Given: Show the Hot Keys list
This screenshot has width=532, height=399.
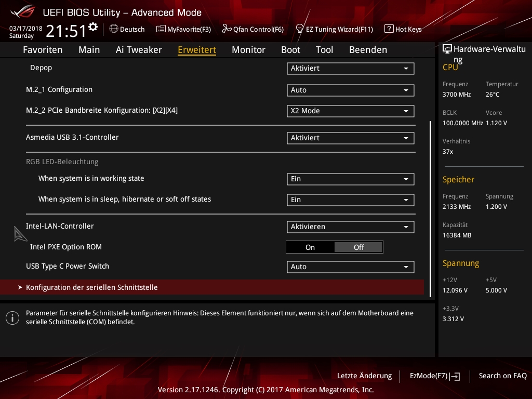Looking at the screenshot, I should click(x=403, y=29).
